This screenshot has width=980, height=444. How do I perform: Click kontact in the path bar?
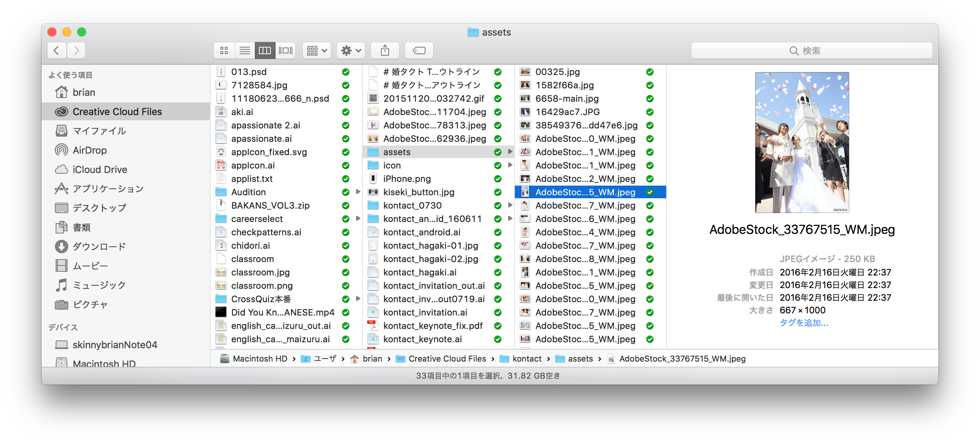coord(526,359)
